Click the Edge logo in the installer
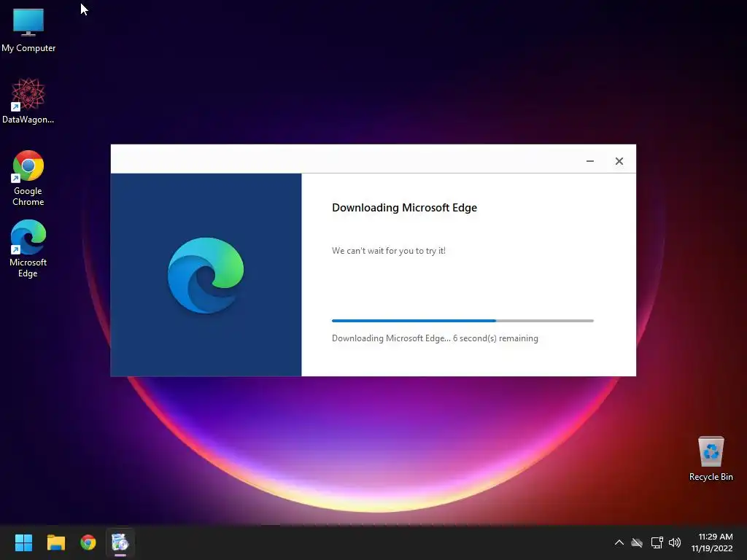 coord(206,275)
